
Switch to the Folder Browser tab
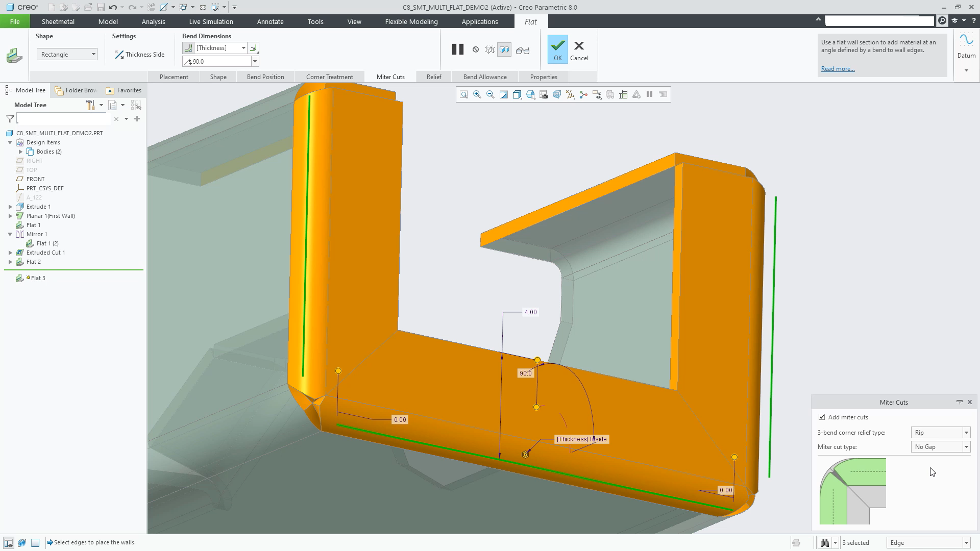(x=76, y=90)
